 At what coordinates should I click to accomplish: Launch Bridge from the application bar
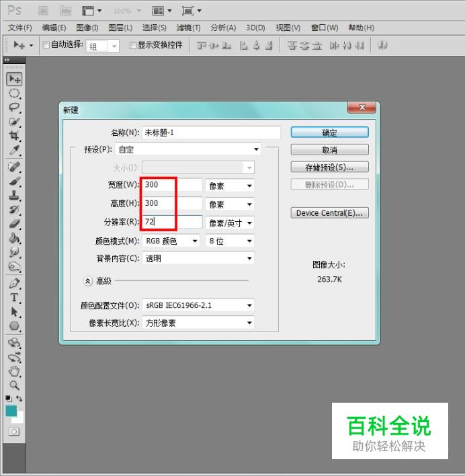[43, 11]
